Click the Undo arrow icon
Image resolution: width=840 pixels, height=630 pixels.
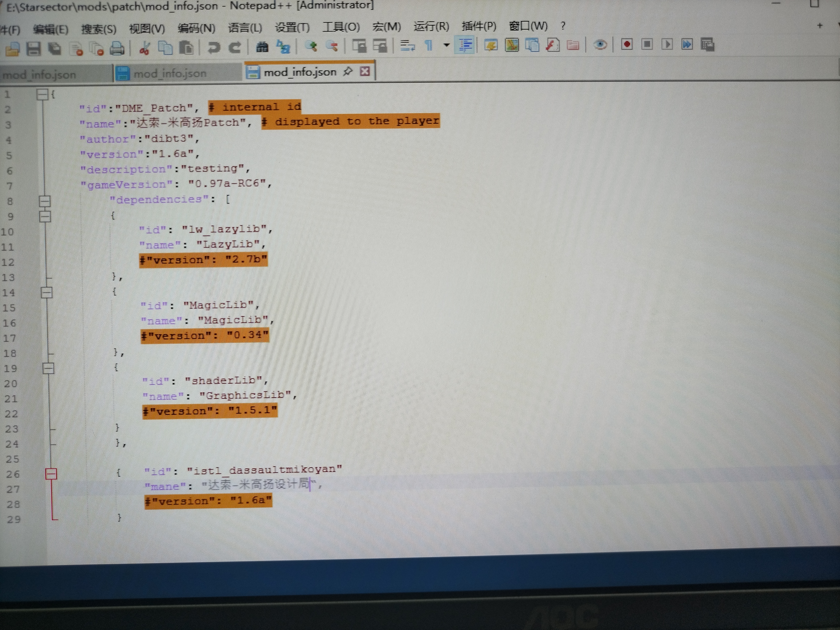pos(214,47)
